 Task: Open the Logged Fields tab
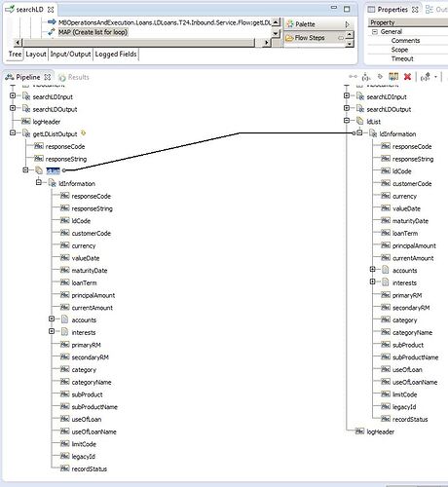click(x=116, y=55)
